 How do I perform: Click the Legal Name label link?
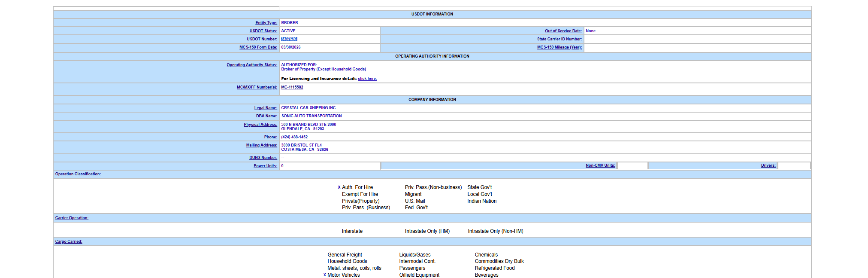[266, 108]
